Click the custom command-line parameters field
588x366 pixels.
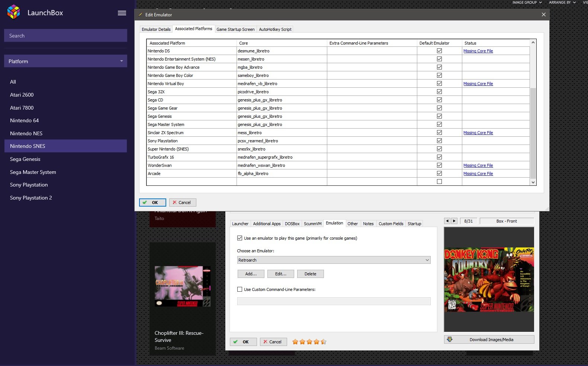(334, 301)
